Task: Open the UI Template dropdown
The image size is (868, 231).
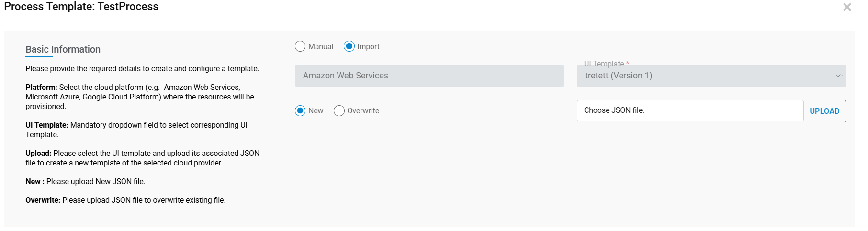Action: pos(711,76)
